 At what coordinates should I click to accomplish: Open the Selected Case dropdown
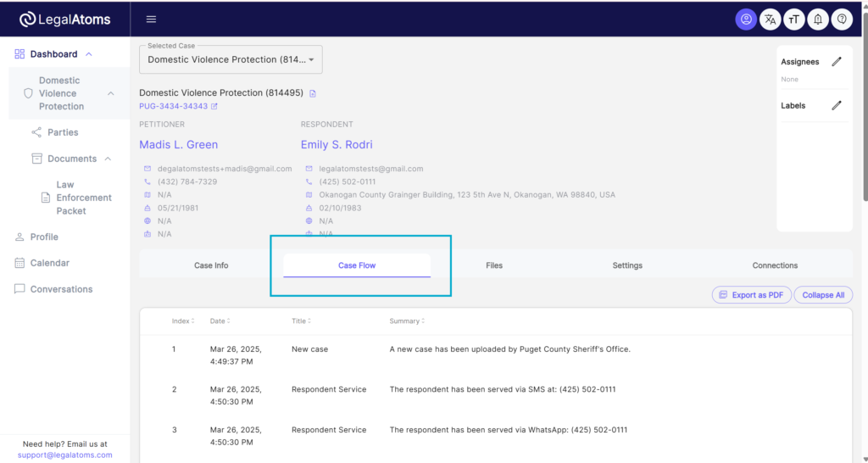click(231, 59)
